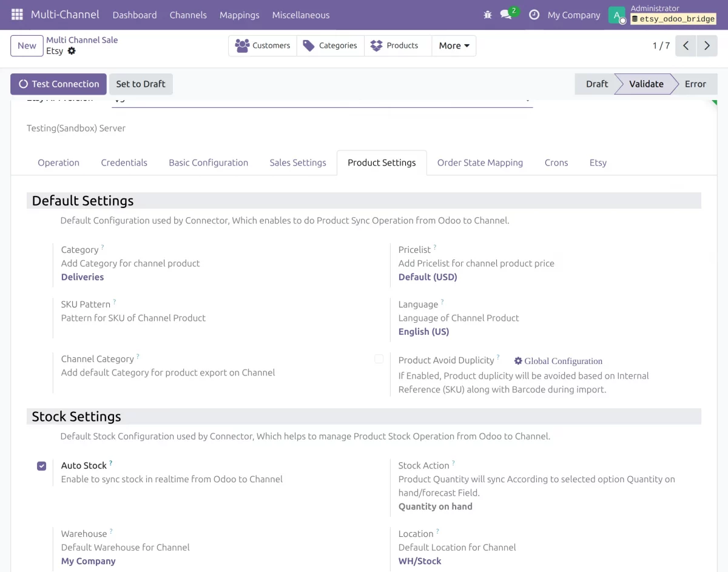Open Products smart button
Image resolution: width=728 pixels, height=572 pixels.
(398, 45)
